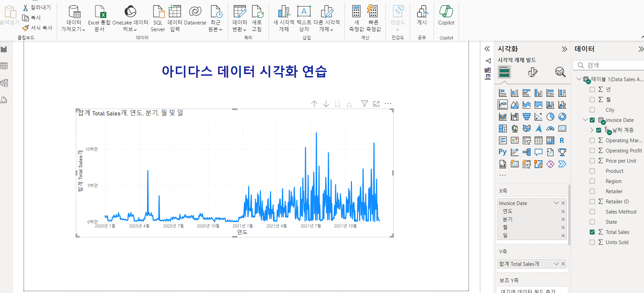Check the Retailer field checkbox

click(x=592, y=191)
